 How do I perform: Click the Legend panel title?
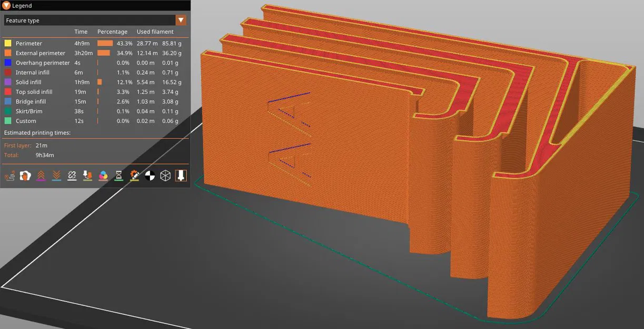pos(22,6)
